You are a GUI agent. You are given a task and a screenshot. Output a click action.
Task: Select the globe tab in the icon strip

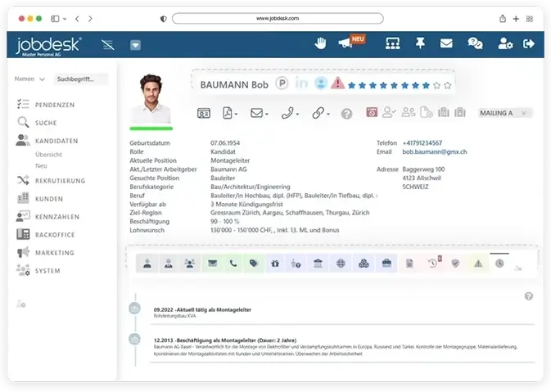pos(341,264)
